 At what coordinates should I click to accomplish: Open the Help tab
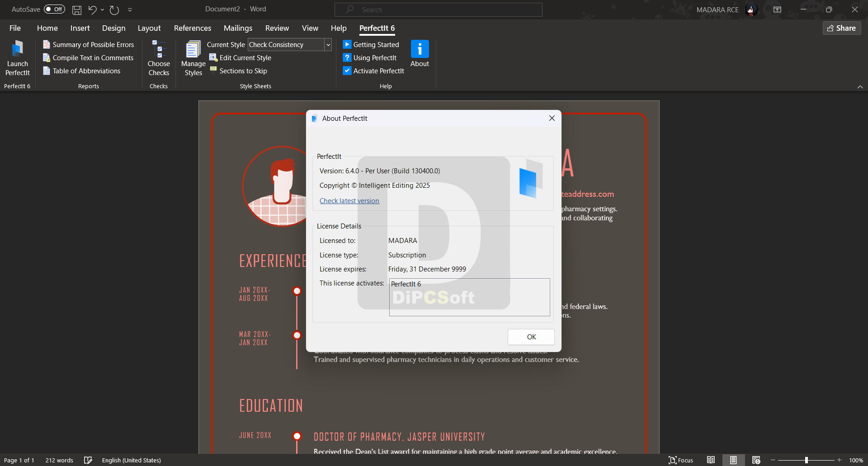pyautogui.click(x=338, y=28)
